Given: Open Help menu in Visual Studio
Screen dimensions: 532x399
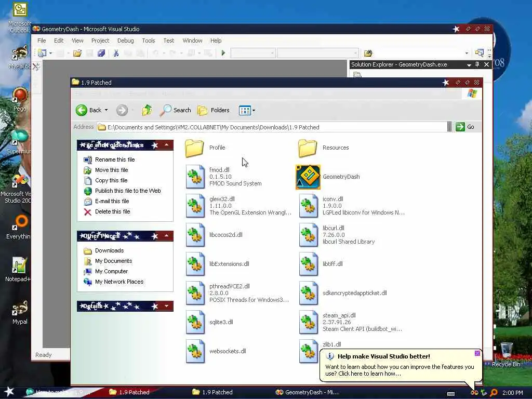Looking at the screenshot, I should tap(216, 41).
